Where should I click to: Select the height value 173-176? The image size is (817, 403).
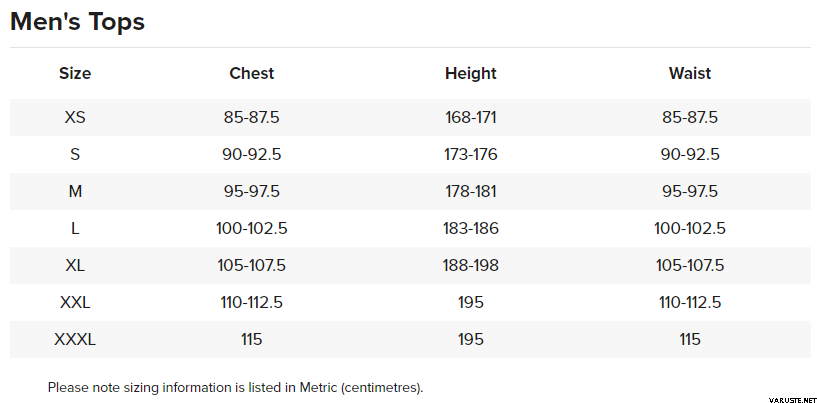470,154
